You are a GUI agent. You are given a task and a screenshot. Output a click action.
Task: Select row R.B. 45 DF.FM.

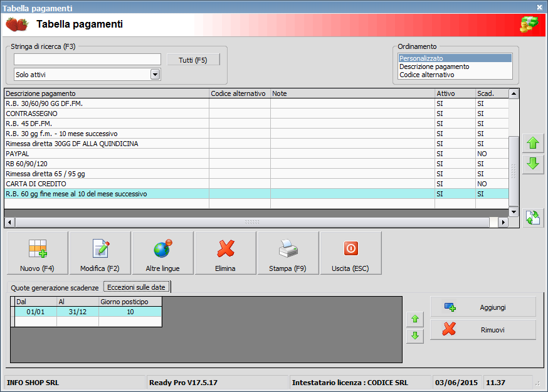256,124
